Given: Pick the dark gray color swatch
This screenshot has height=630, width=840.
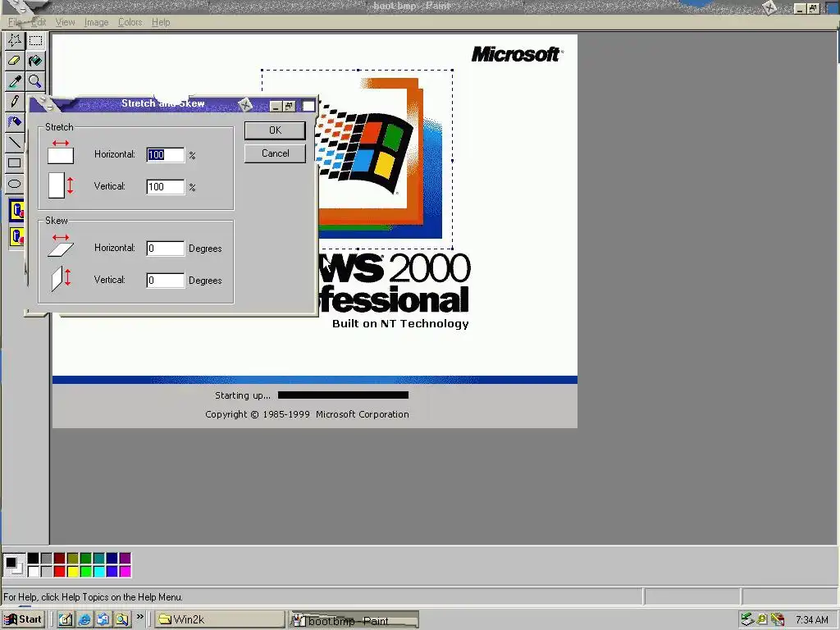Looking at the screenshot, I should pos(46,558).
